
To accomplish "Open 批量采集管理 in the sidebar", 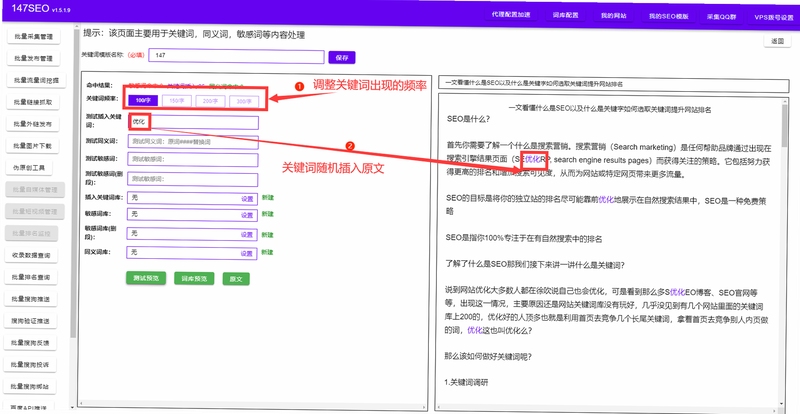I will tap(34, 37).
